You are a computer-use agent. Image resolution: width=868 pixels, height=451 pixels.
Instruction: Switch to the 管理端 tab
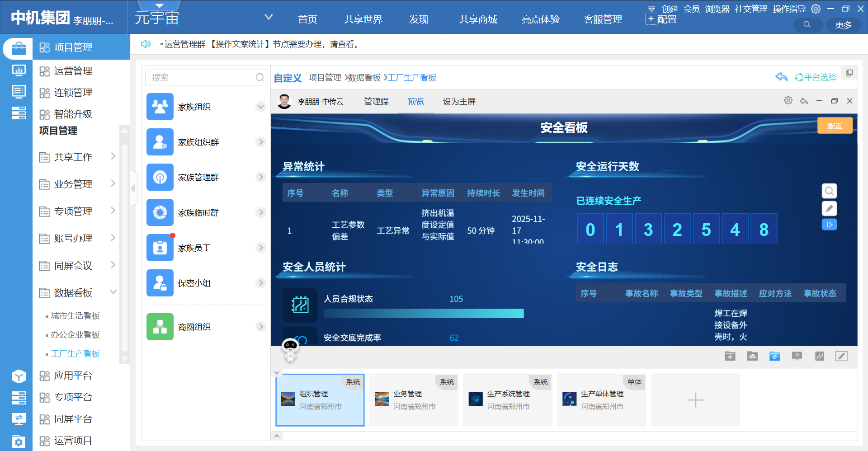[x=376, y=102]
